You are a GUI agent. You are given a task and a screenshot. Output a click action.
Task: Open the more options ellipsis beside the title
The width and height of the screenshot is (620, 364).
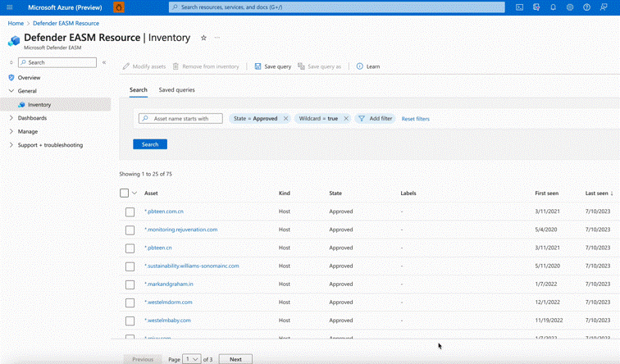[x=217, y=38]
